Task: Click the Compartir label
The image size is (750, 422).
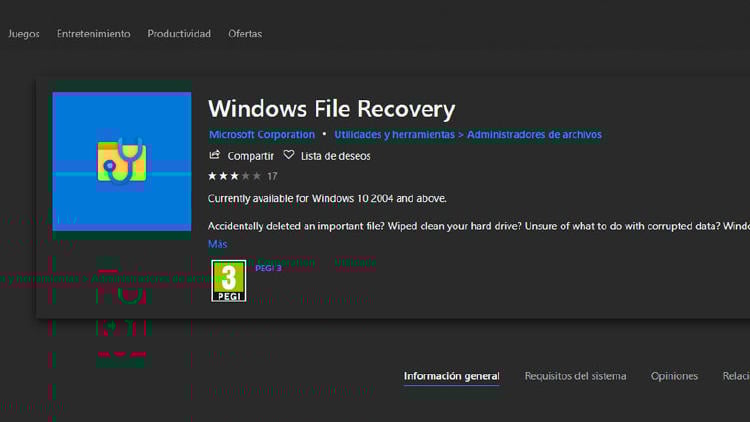Action: [250, 156]
